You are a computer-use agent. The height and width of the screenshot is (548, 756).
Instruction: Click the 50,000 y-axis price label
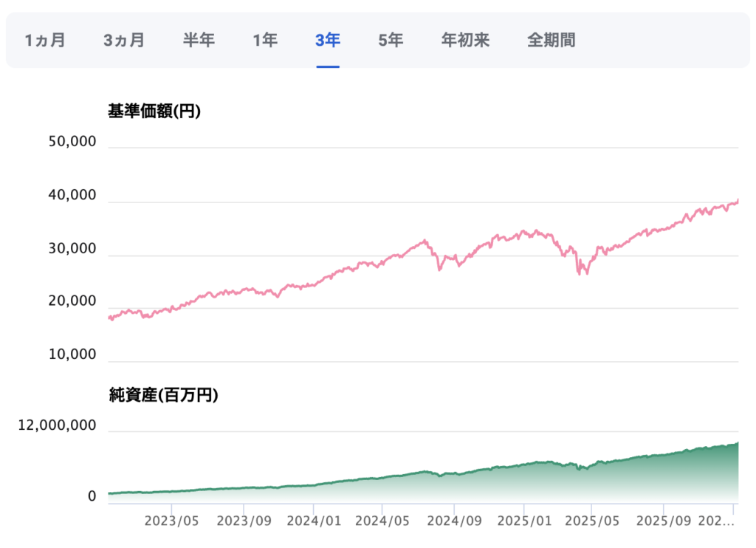[x=72, y=142]
